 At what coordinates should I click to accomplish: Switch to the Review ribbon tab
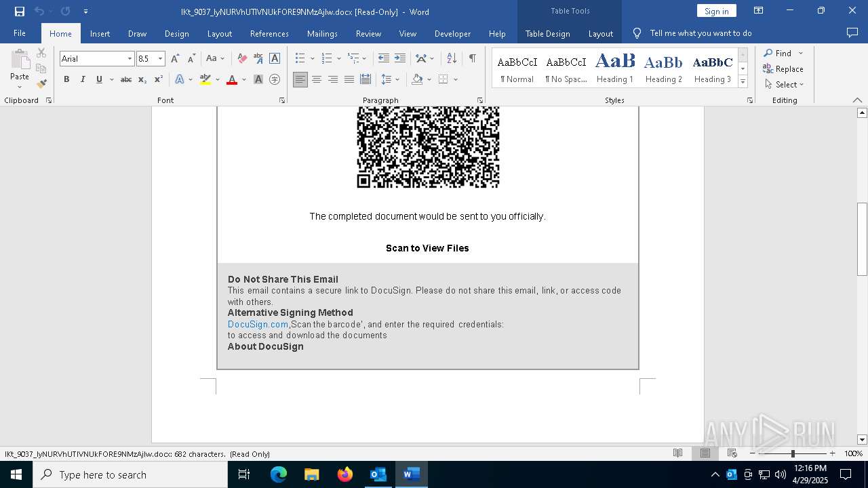368,33
